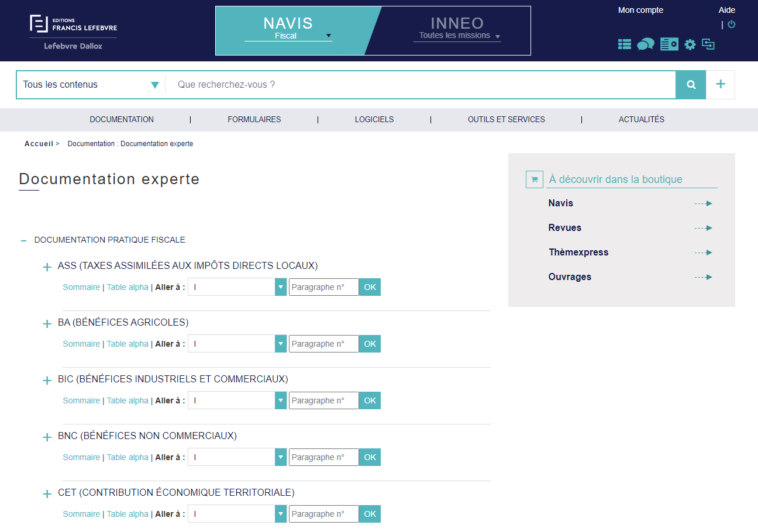Click OK button for BNC
Image resolution: width=758 pixels, height=532 pixels.
pos(370,457)
